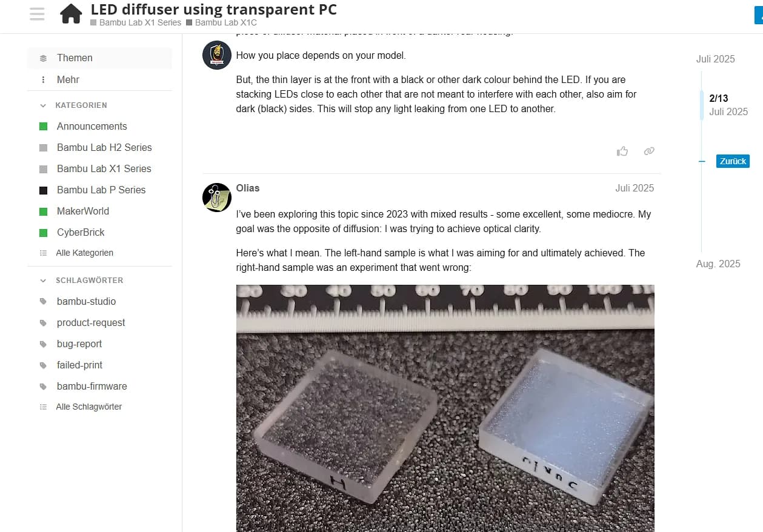This screenshot has height=532, width=763.
Task: Open the Themen layers icon
Action: click(43, 58)
